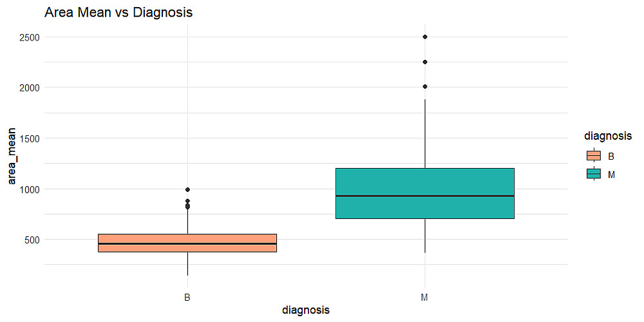
Task: Click the orange B legend swatch
Action: click(593, 156)
